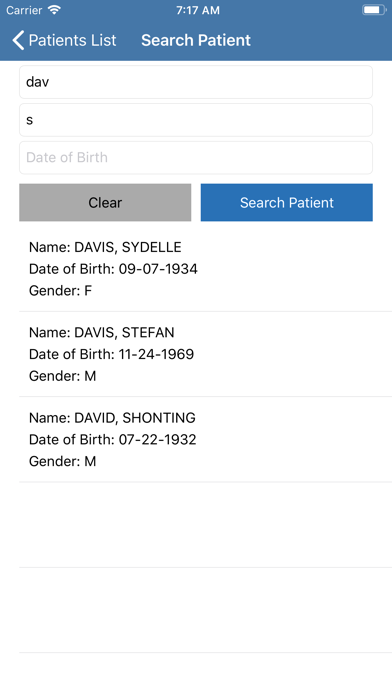The height and width of the screenshot is (696, 392).
Task: Tap the date of birth 07-22-1932 row
Action: click(113, 439)
